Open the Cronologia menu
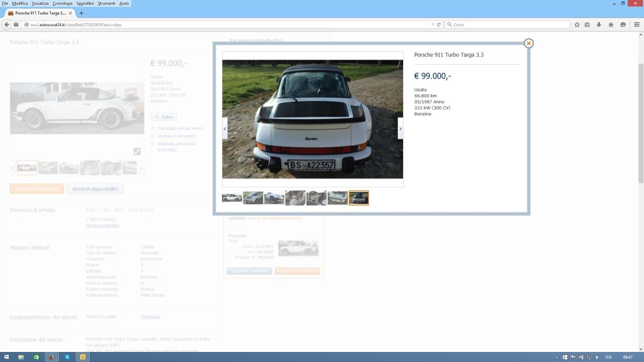The width and height of the screenshot is (644, 362). 62,3
